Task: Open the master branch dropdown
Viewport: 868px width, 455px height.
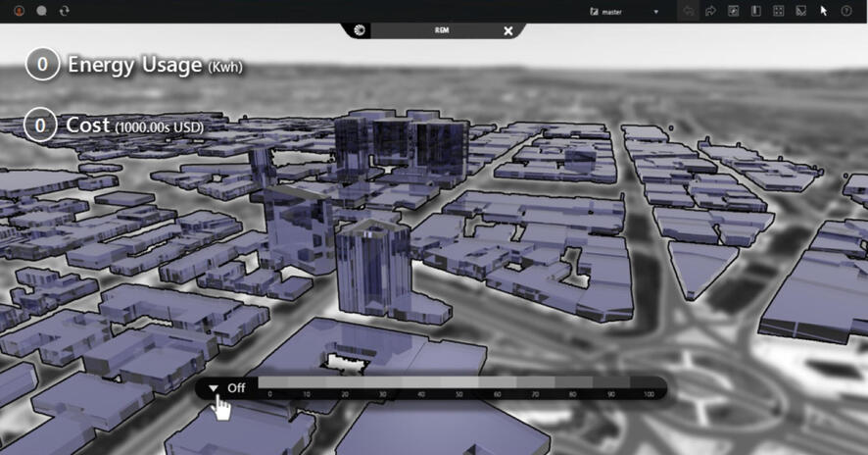Action: coord(612,12)
